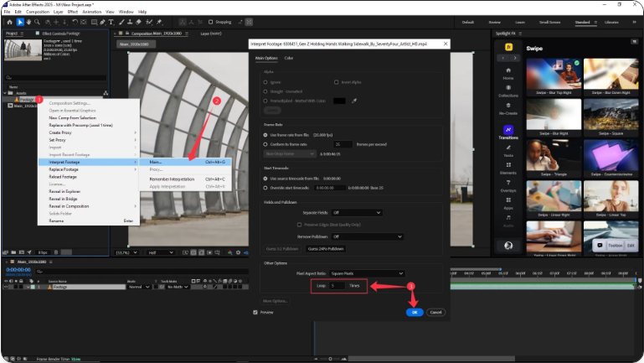Click the Guess 24Pa Pulldown button
This screenshot has width=644, height=363.
click(x=324, y=249)
